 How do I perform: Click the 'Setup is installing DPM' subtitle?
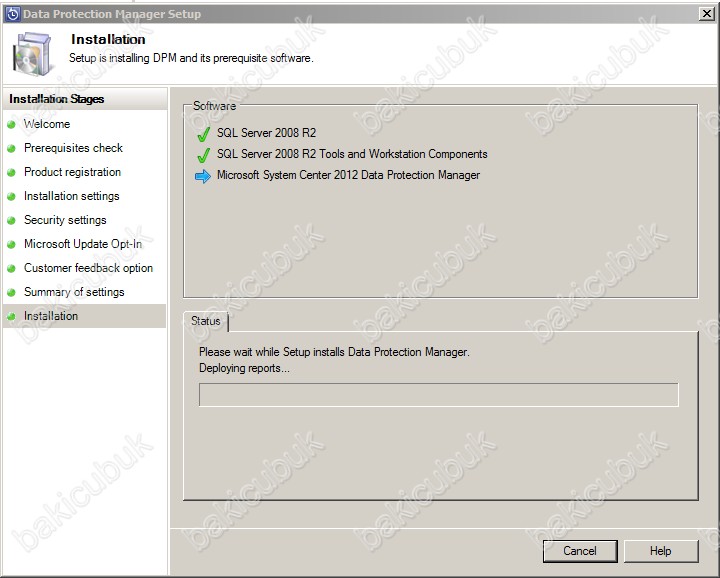[191, 58]
